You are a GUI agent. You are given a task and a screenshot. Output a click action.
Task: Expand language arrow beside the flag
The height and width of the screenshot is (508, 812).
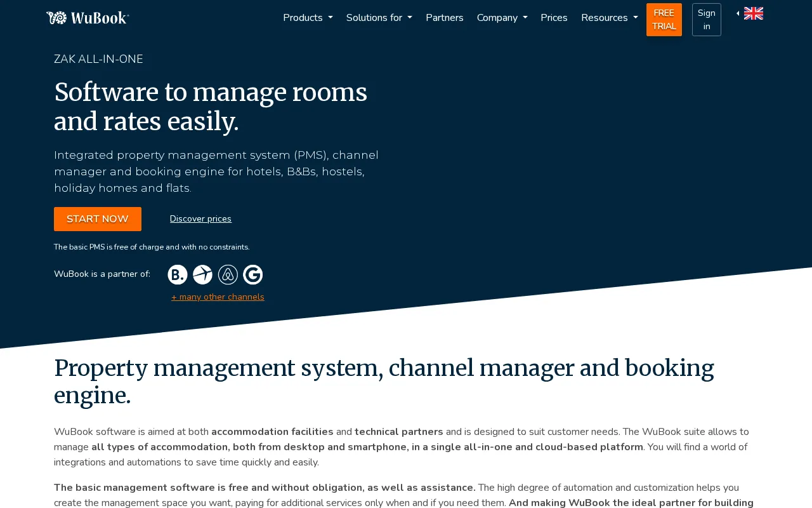click(x=738, y=13)
